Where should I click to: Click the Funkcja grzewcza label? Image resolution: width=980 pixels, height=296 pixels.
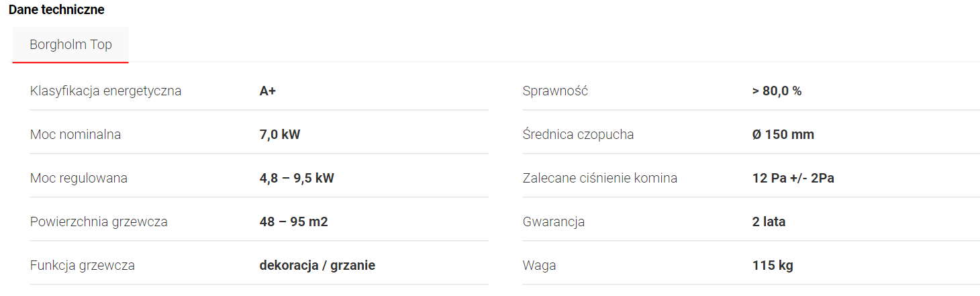click(x=83, y=265)
